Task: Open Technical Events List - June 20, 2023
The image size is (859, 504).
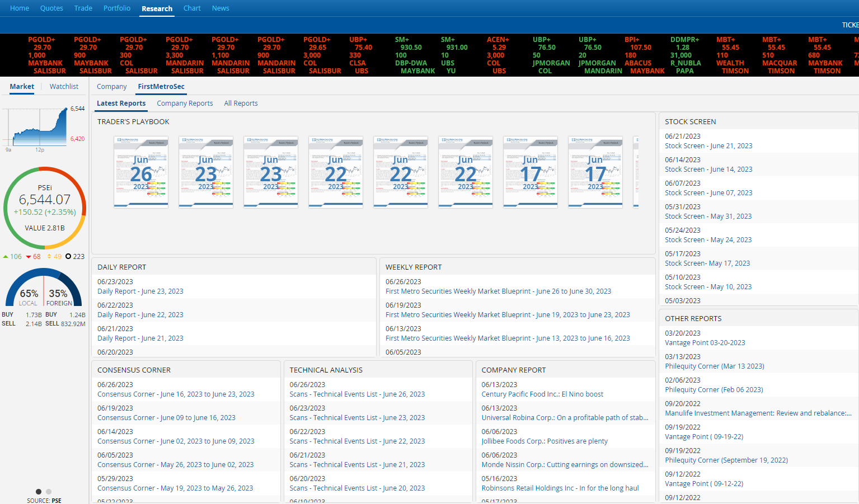Action: [x=357, y=488]
